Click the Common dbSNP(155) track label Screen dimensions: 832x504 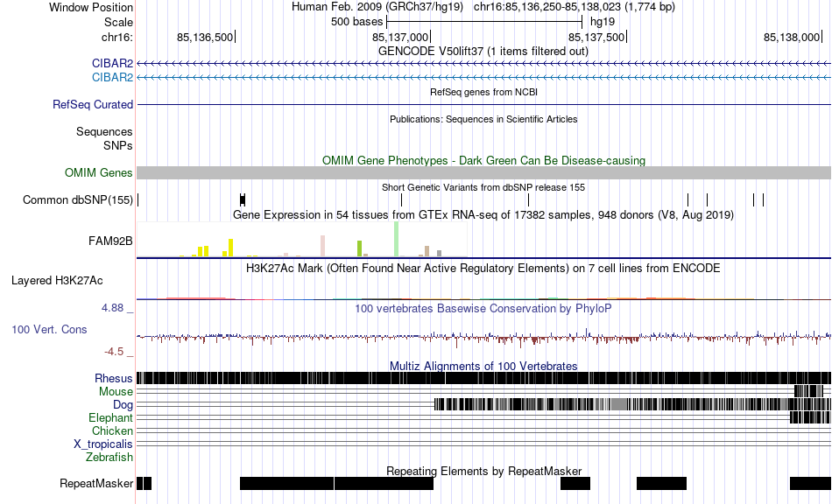(x=78, y=199)
